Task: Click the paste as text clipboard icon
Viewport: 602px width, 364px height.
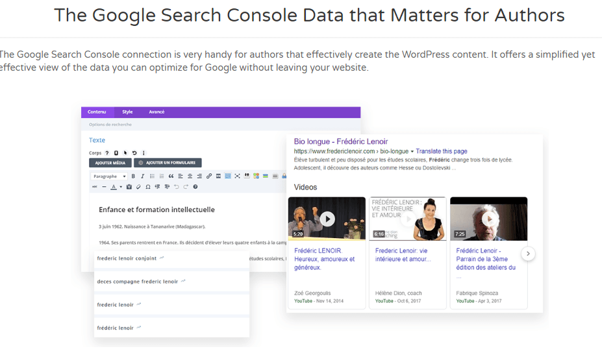Action: [129, 187]
